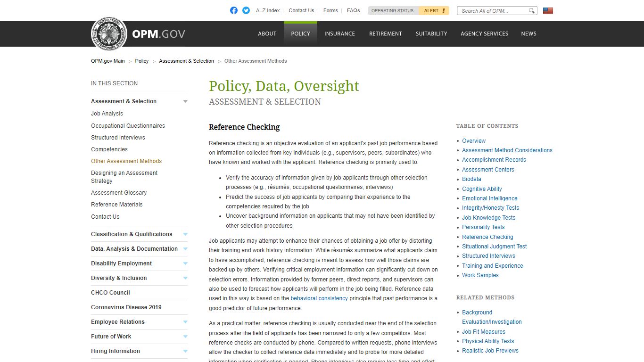
Task: Open the OPM Twitter page icon
Action: click(x=246, y=10)
